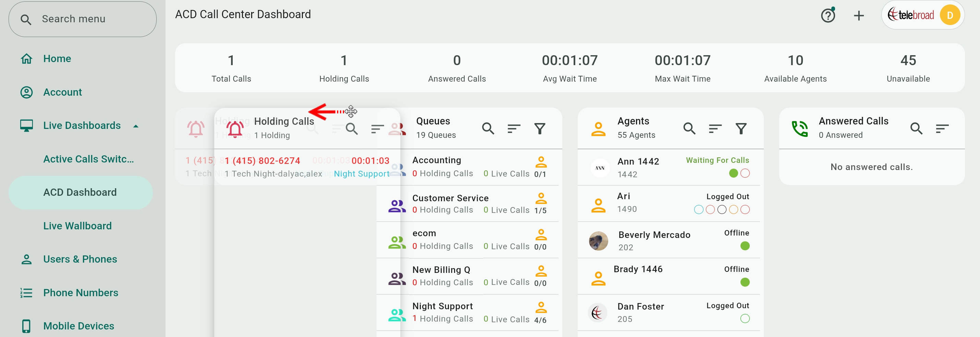Screen dimensions: 980x337
Task: Click the Customer Service group icon
Action: [397, 206]
